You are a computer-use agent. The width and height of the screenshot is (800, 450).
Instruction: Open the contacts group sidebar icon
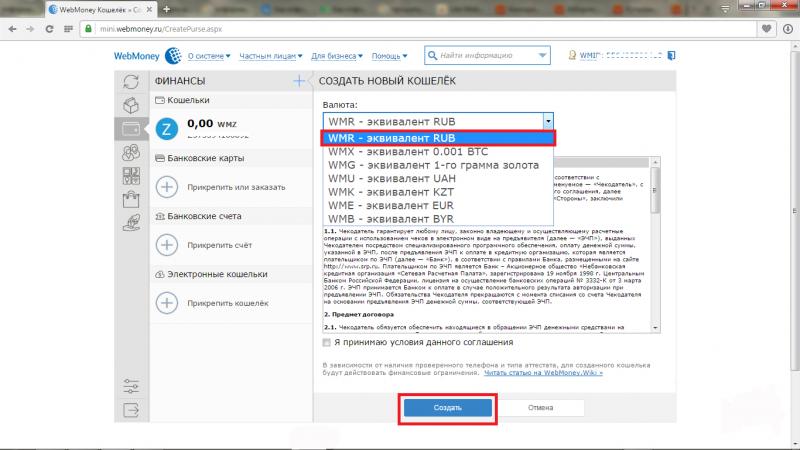[131, 152]
